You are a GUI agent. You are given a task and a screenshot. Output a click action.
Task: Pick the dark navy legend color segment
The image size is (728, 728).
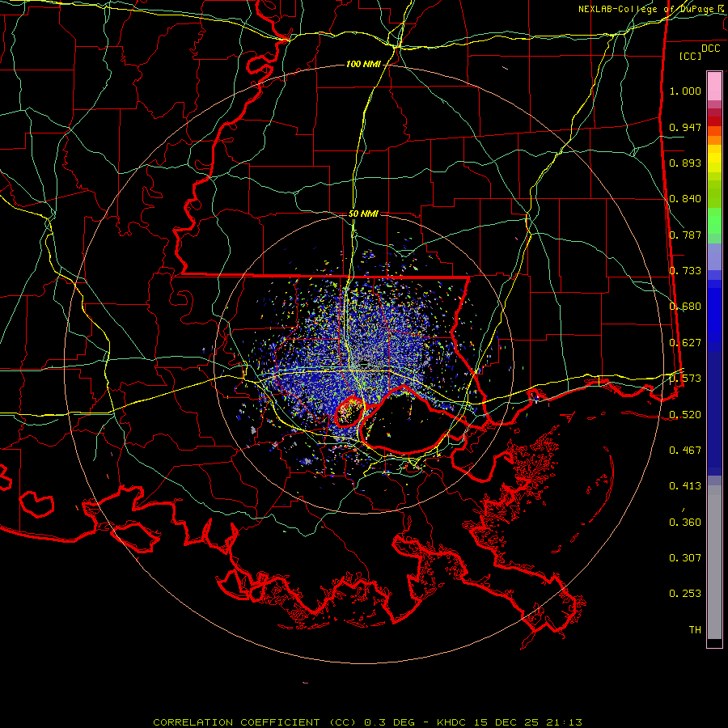pyautogui.click(x=714, y=408)
